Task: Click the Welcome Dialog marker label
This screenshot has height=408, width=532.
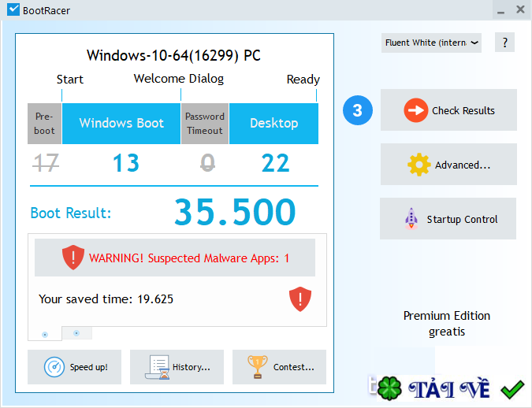Action: tap(179, 79)
